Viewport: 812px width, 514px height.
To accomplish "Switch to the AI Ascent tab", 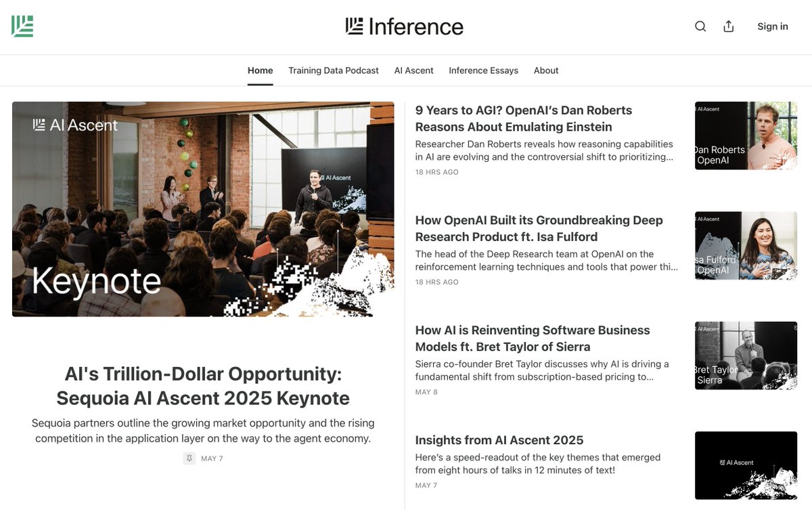I will (414, 70).
